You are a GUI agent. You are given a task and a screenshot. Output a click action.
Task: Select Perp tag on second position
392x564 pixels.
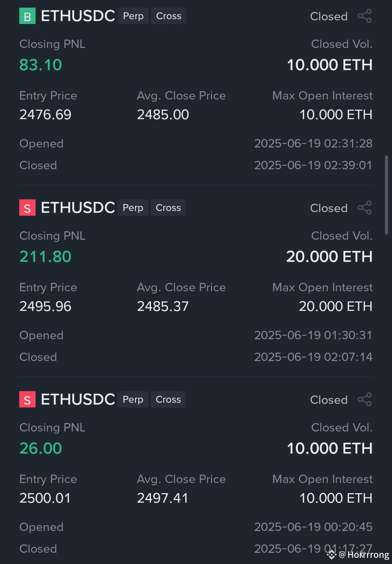(133, 208)
